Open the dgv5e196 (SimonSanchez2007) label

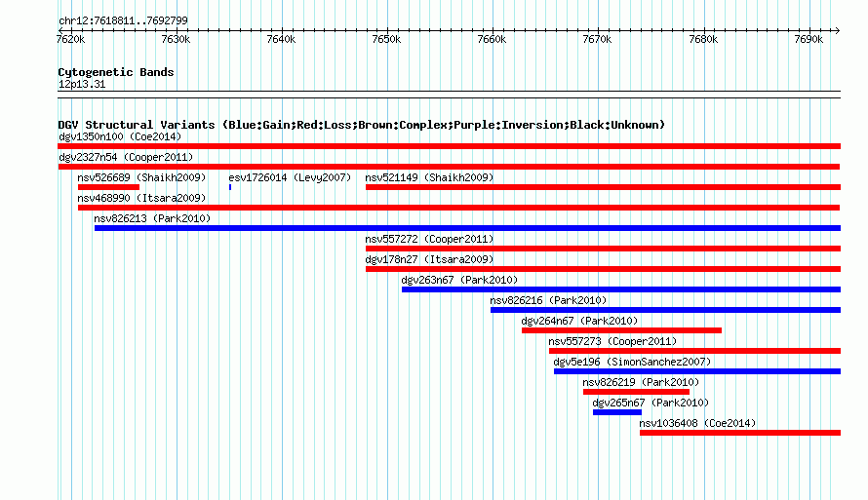[x=632, y=362]
